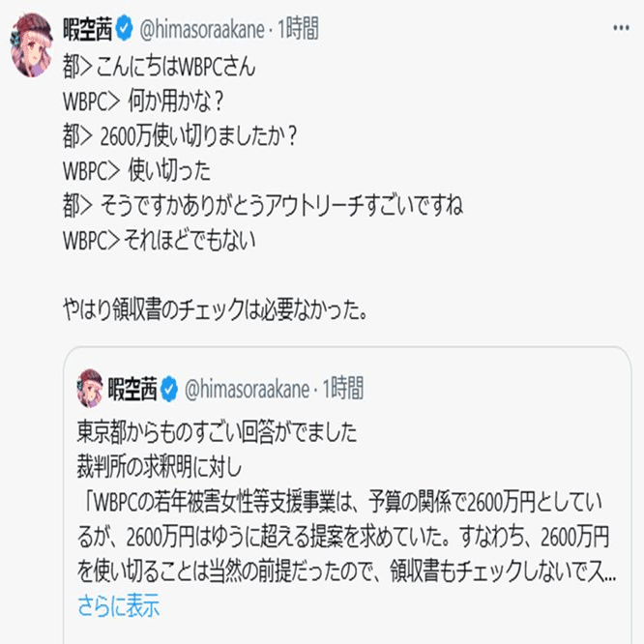
Task: Click the verified badge in main tweet header
Action: point(124,29)
